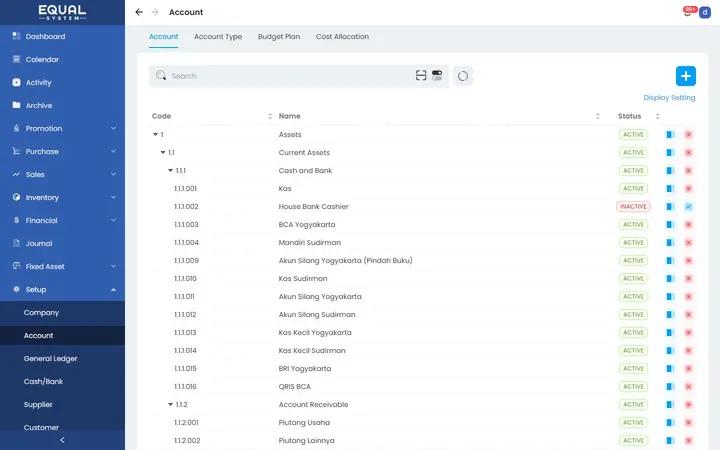Add a new account with plus button
The width and height of the screenshot is (720, 450).
686,76
